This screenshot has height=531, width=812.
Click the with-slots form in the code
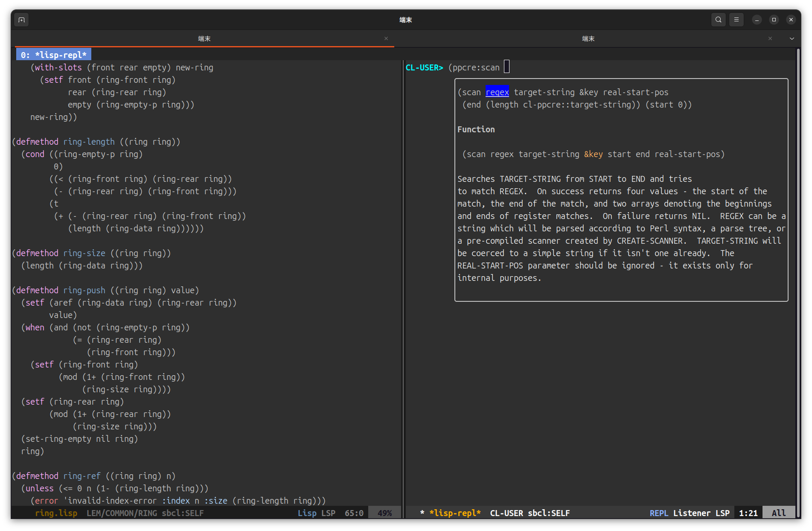pyautogui.click(x=122, y=67)
